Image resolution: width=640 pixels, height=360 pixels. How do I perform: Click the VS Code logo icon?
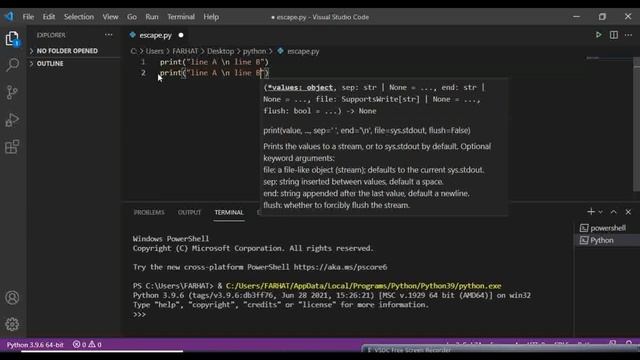click(9, 16)
